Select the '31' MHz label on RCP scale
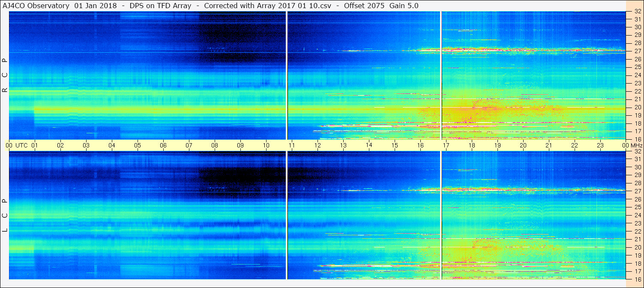The height and width of the screenshot is (288, 644). tap(637, 20)
